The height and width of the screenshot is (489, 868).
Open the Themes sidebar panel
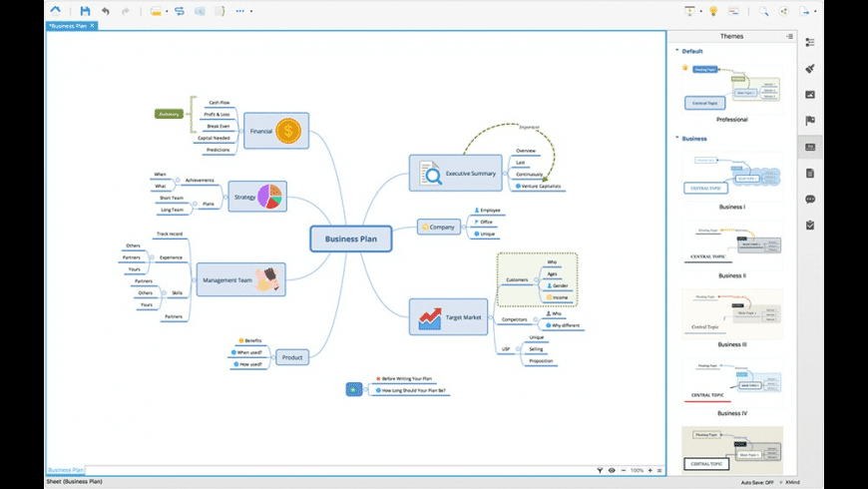[810, 147]
